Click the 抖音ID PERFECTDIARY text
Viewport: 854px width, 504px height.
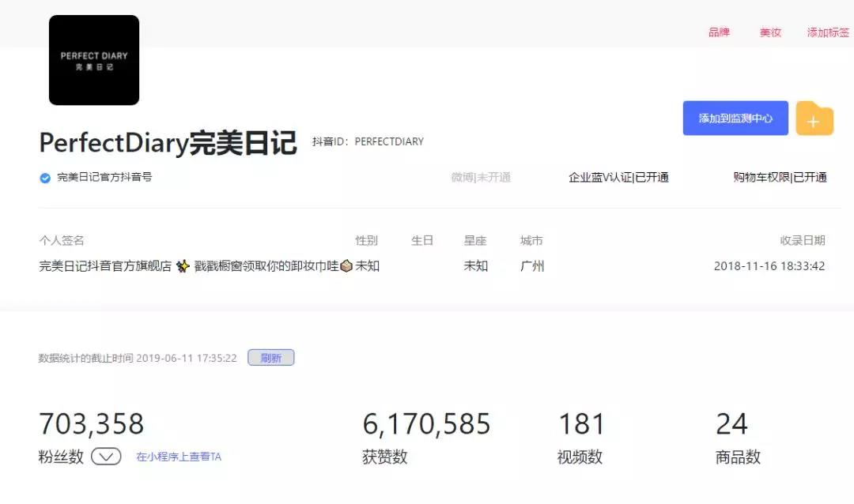[x=368, y=142]
